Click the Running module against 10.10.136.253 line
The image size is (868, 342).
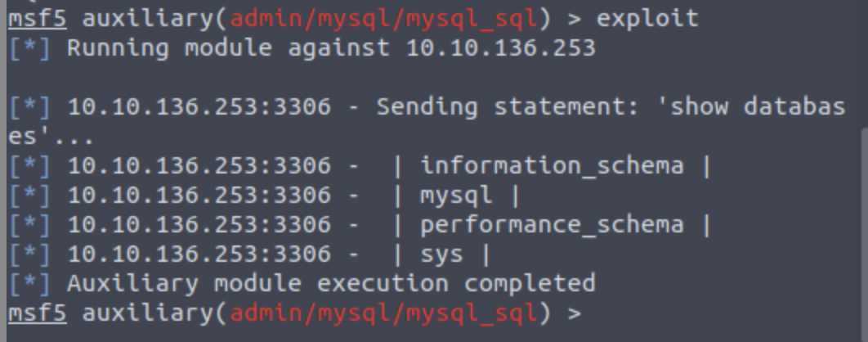(330, 47)
